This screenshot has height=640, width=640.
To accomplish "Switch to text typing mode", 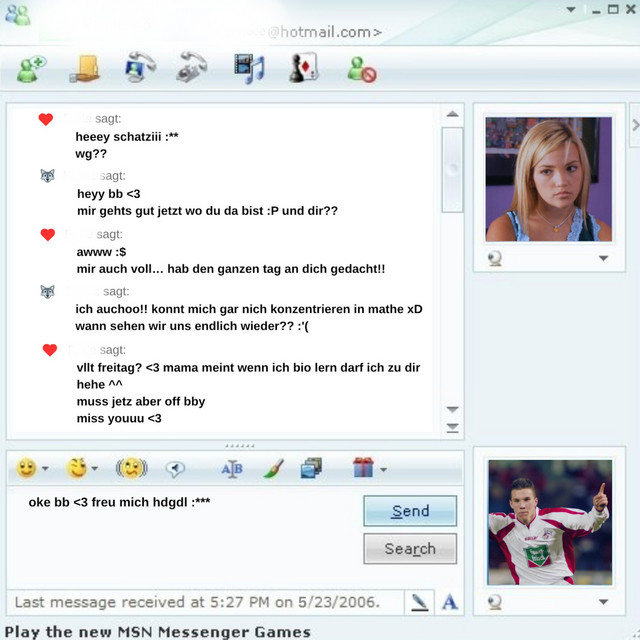I will pyautogui.click(x=450, y=602).
